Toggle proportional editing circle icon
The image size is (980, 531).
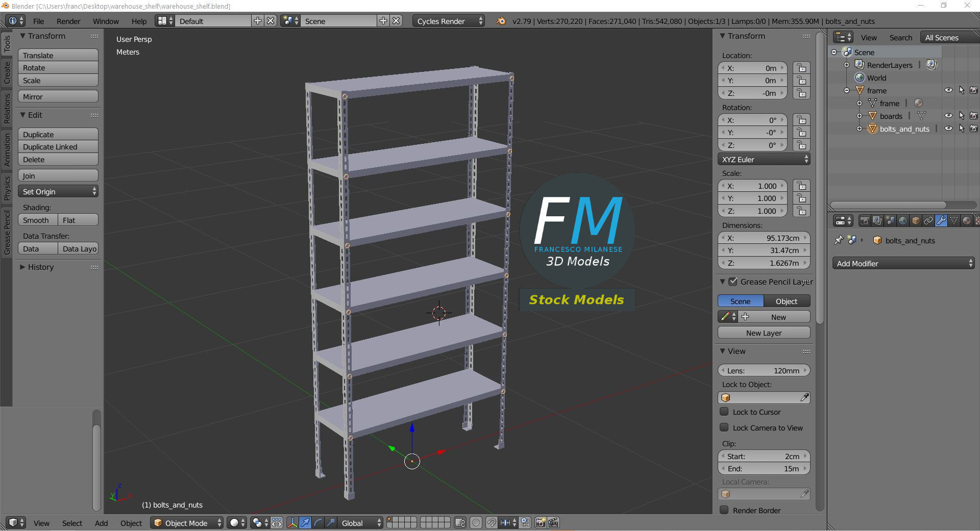[476, 523]
